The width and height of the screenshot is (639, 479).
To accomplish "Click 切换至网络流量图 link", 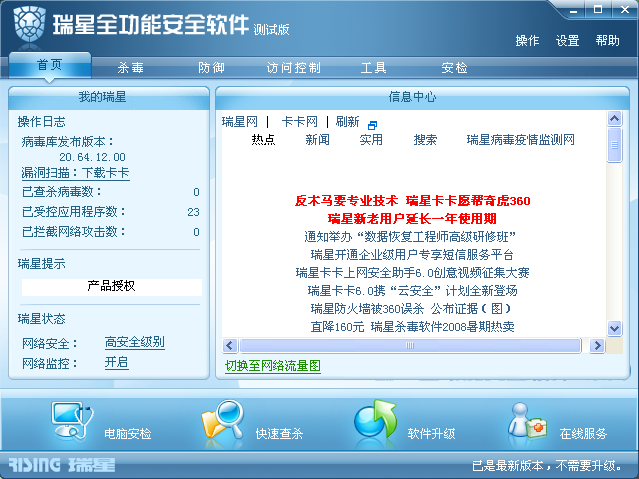I will click(x=273, y=366).
